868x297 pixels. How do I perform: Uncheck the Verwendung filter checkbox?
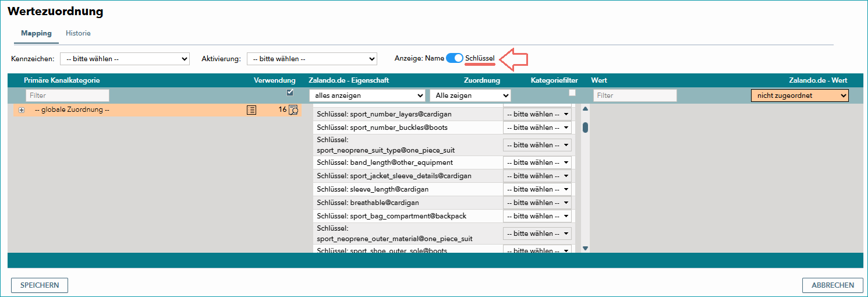290,93
